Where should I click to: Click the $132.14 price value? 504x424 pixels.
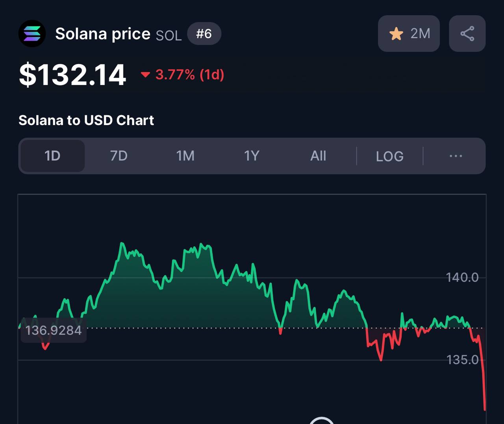tap(72, 75)
